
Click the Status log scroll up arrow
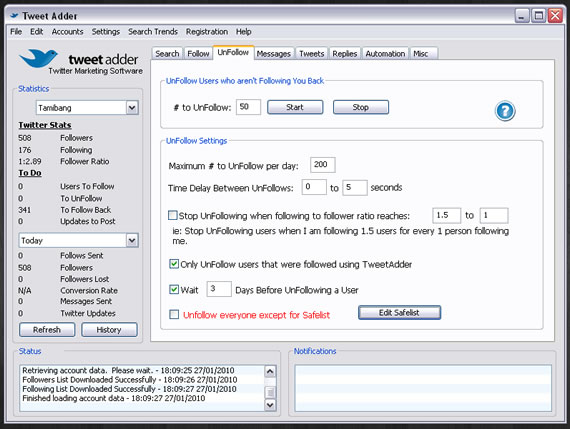(x=270, y=371)
